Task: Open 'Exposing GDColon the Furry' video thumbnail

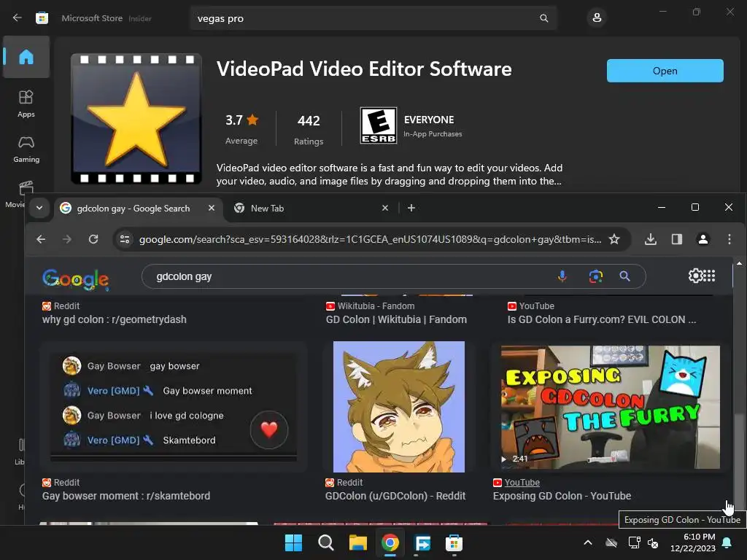Action: click(611, 407)
